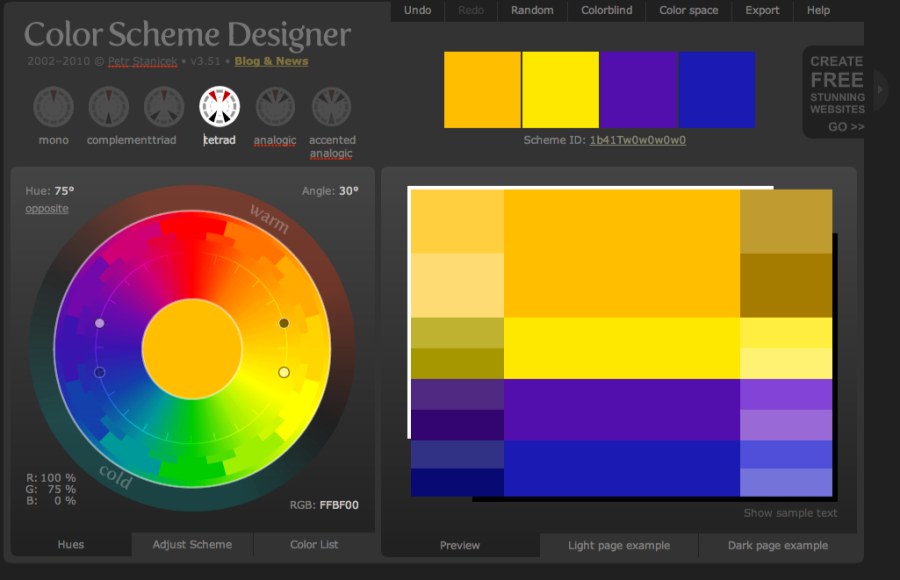The image size is (900, 580).
Task: Open the Export menu
Action: click(x=762, y=10)
